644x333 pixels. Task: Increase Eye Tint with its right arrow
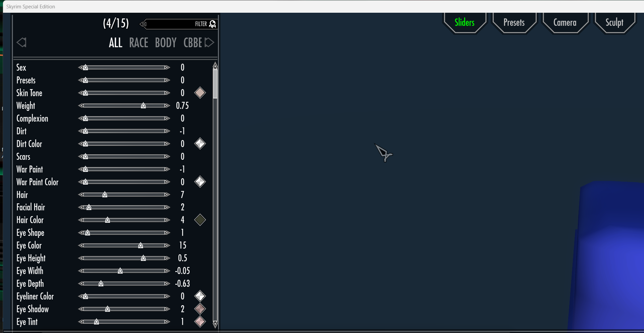click(x=167, y=322)
